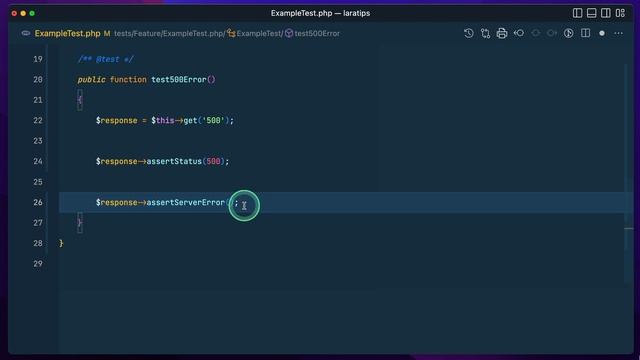Toggle the secondary sidebar layout icon
The width and height of the screenshot is (640, 360).
(606, 13)
